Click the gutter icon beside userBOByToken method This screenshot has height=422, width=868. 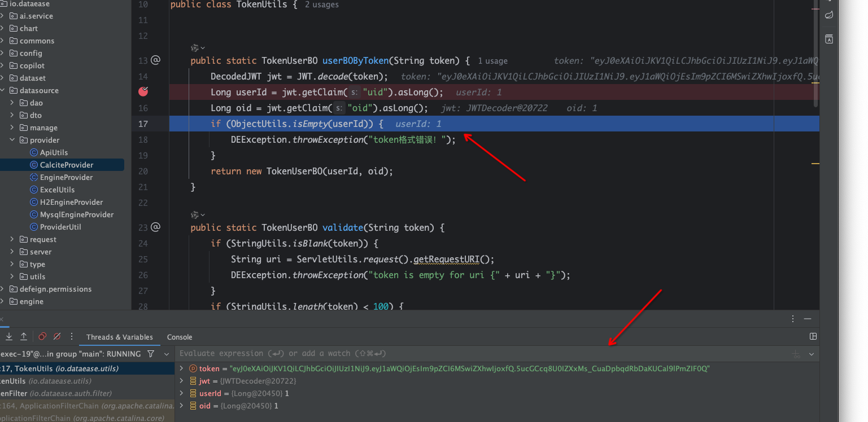pyautogui.click(x=156, y=60)
